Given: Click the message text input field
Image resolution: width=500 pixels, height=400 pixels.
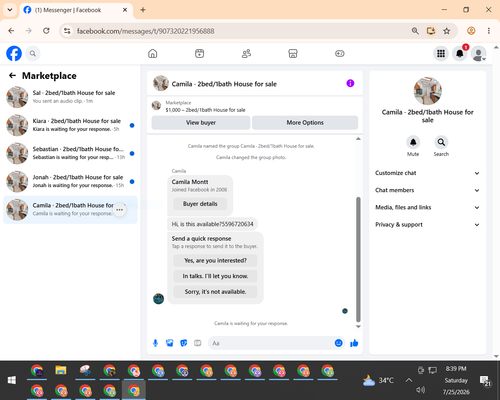Looking at the screenshot, I should click(272, 343).
